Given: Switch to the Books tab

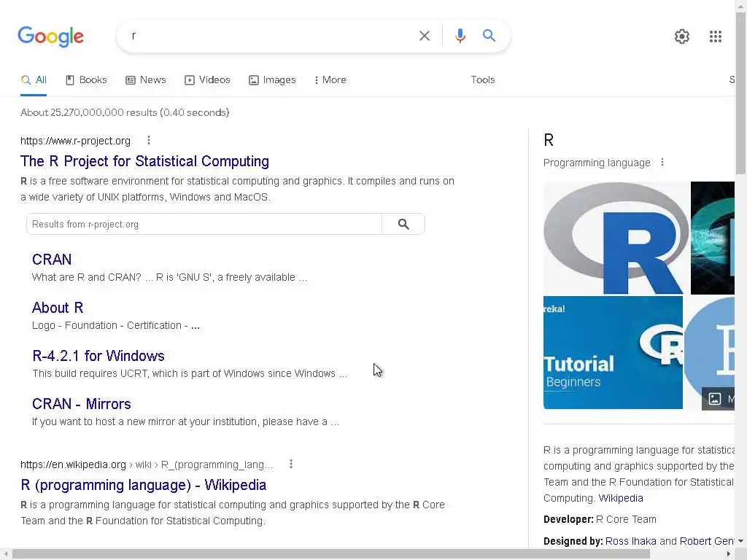Looking at the screenshot, I should 86,80.
